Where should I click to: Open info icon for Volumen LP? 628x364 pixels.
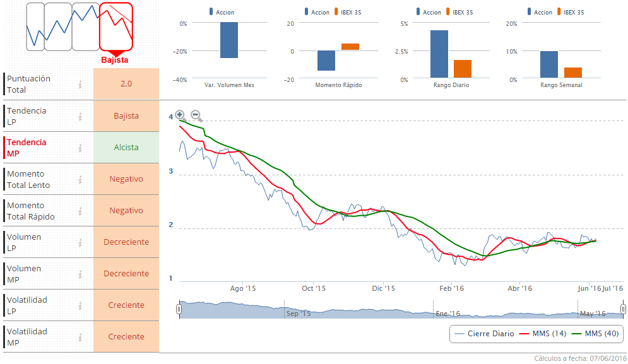[x=80, y=243]
